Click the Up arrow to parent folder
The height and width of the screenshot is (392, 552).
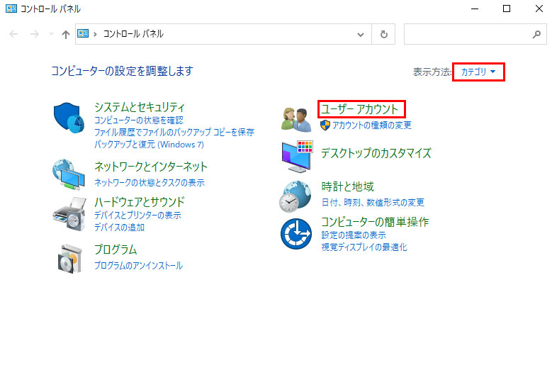tap(65, 34)
